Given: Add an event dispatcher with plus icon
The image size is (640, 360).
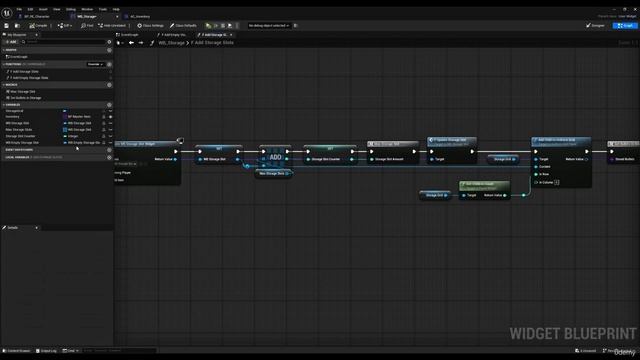Looking at the screenshot, I should click(x=109, y=150).
